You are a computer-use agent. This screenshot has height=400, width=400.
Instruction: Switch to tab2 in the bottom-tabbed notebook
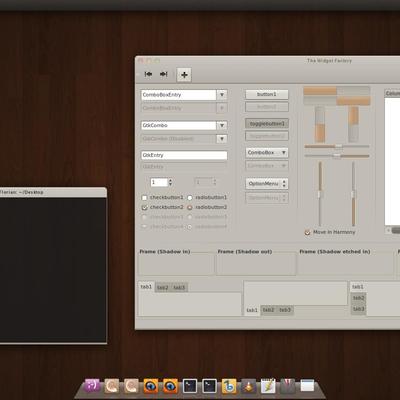(268, 310)
